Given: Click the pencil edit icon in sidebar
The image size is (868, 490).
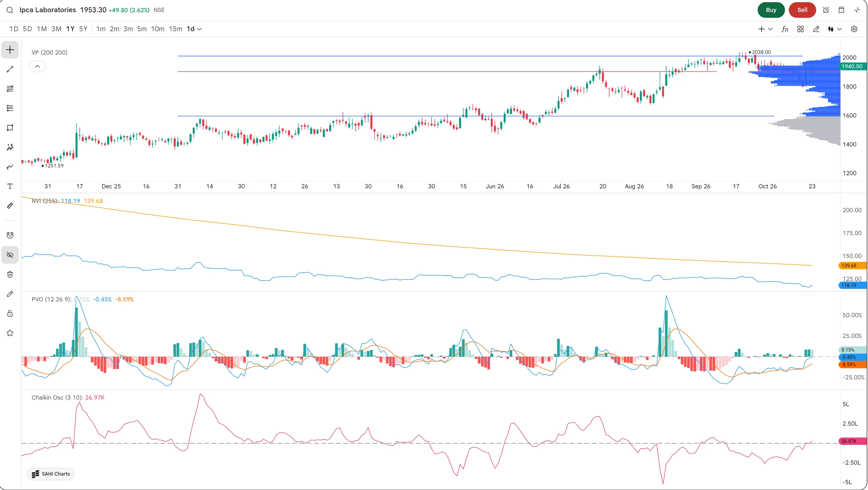Looking at the screenshot, I should coord(10,294).
